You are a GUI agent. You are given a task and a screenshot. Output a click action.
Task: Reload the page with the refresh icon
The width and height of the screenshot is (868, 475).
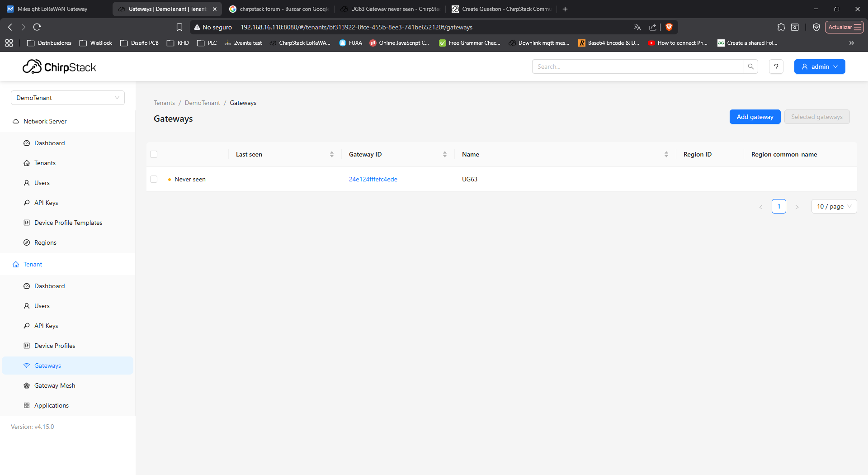coord(37,27)
